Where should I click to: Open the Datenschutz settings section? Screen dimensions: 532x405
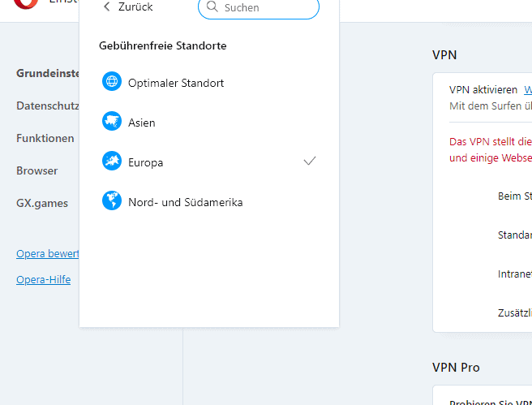tap(48, 106)
